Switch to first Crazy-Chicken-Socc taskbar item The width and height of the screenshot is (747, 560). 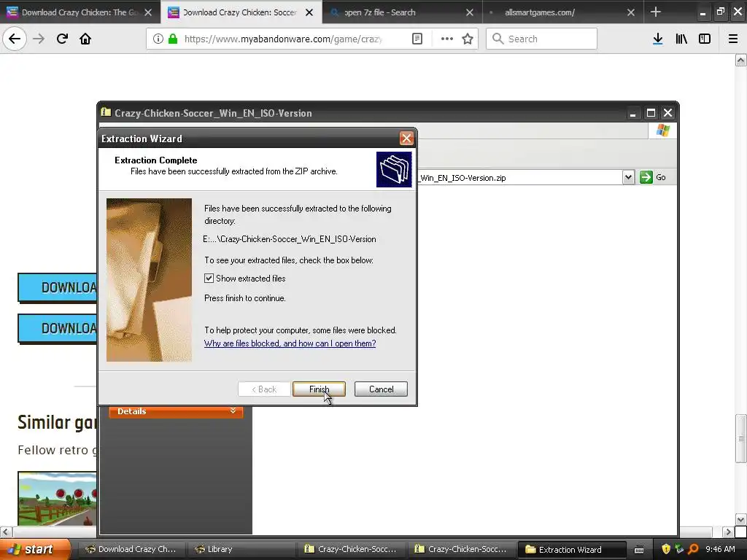click(x=350, y=549)
